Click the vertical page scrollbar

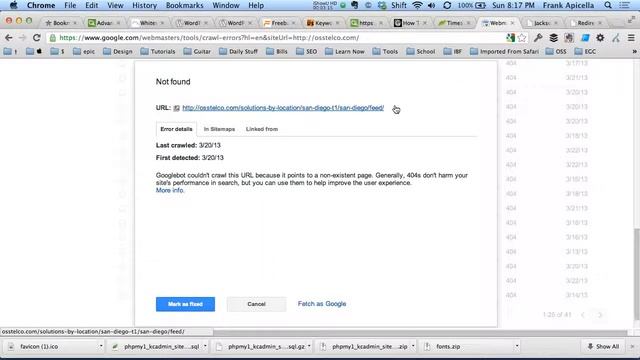point(637,274)
